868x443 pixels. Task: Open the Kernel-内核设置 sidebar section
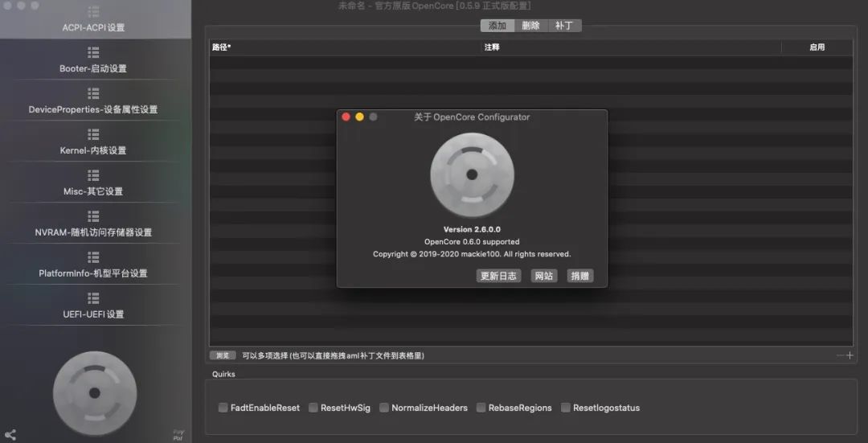point(93,143)
